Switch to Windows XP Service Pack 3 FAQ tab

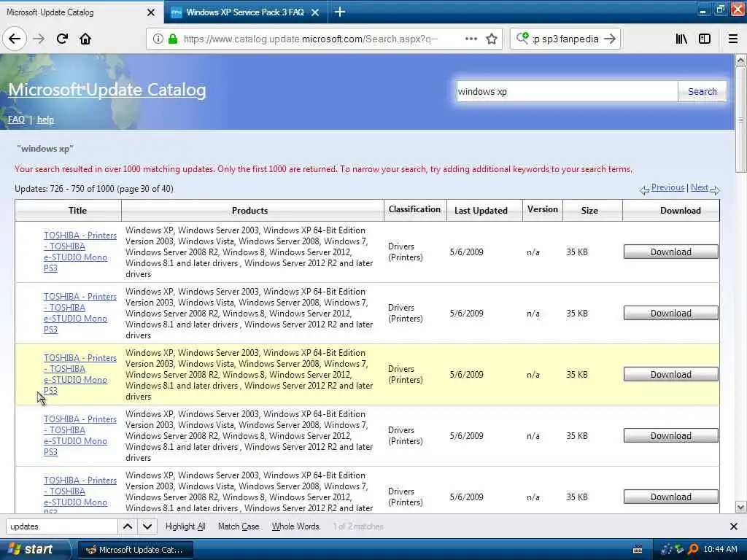point(244,12)
